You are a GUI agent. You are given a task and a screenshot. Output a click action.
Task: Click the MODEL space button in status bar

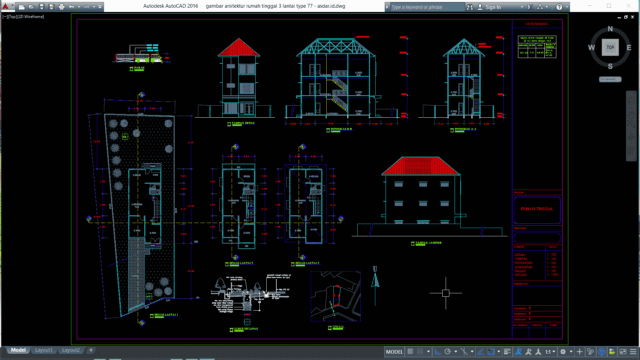394,351
